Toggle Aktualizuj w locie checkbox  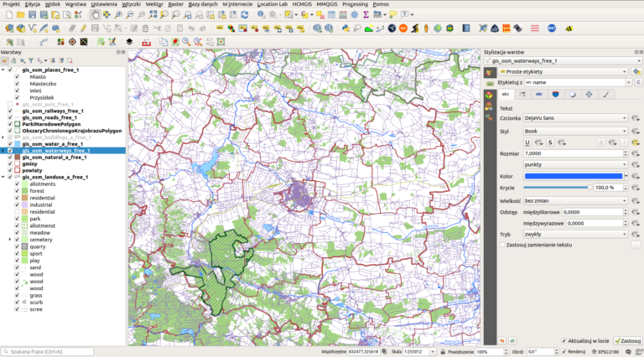563,341
